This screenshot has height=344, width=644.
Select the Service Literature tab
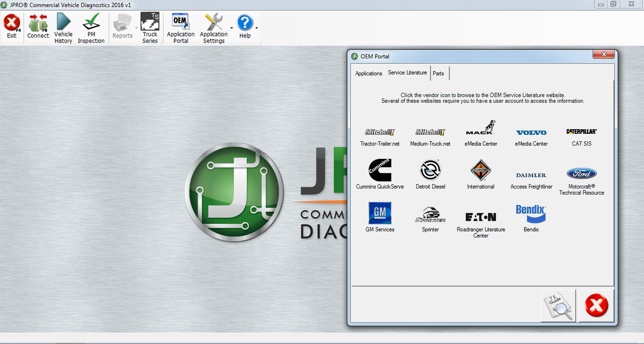407,72
